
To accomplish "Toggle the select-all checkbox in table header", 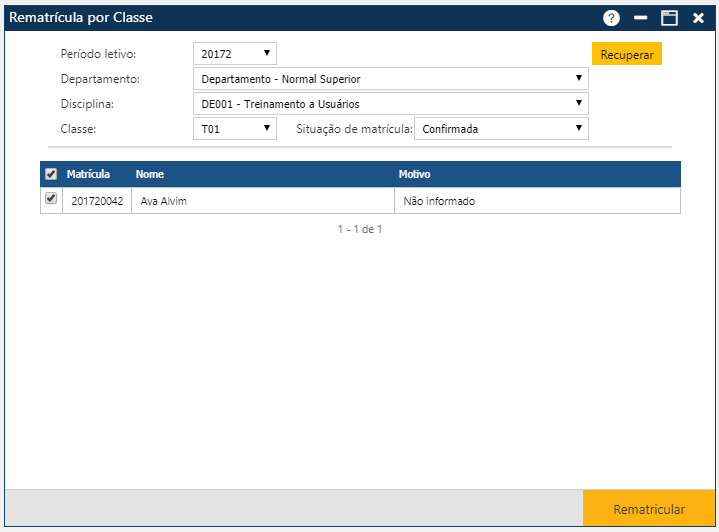I will coord(51,174).
